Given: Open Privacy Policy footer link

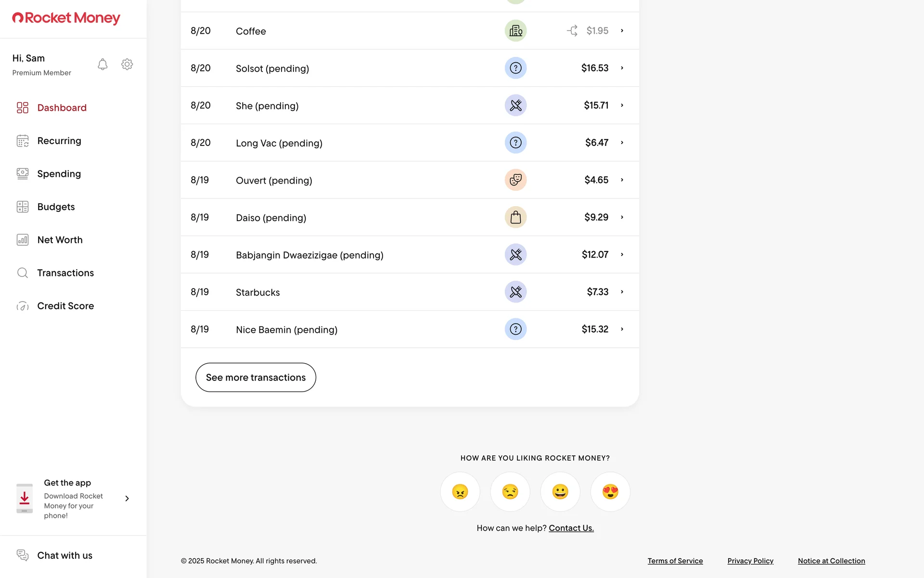Looking at the screenshot, I should pyautogui.click(x=750, y=561).
